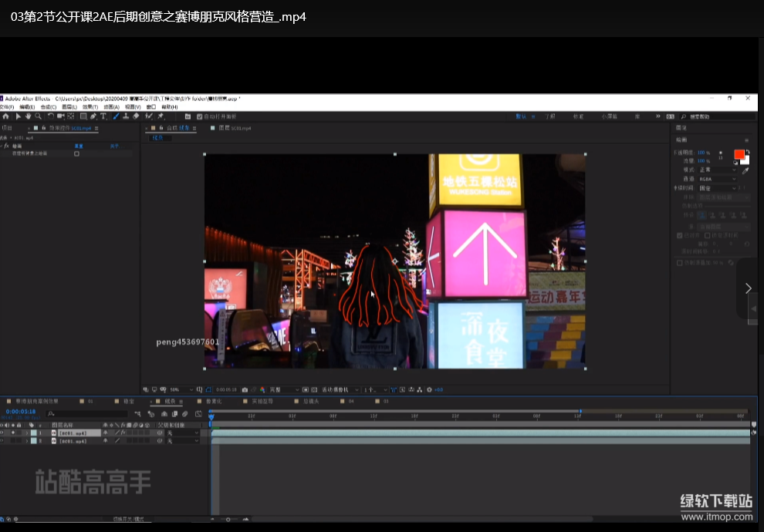The height and width of the screenshot is (532, 764).
Task: Select the Type text tool
Action: (103, 116)
